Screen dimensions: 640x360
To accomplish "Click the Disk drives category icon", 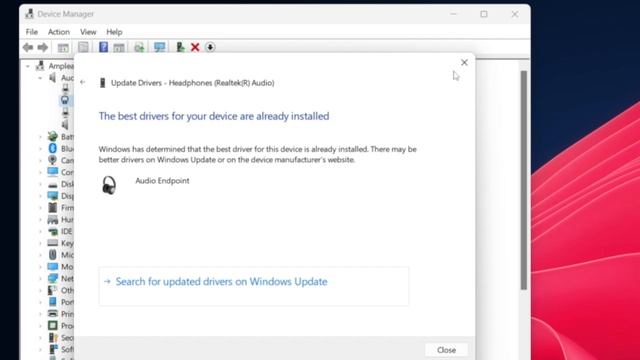I will pos(53,185).
